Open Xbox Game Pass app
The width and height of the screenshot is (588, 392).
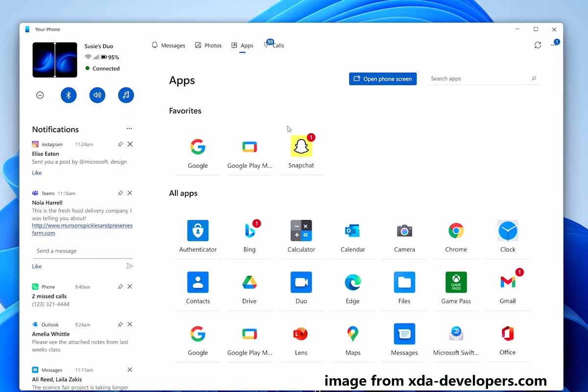pyautogui.click(x=456, y=289)
